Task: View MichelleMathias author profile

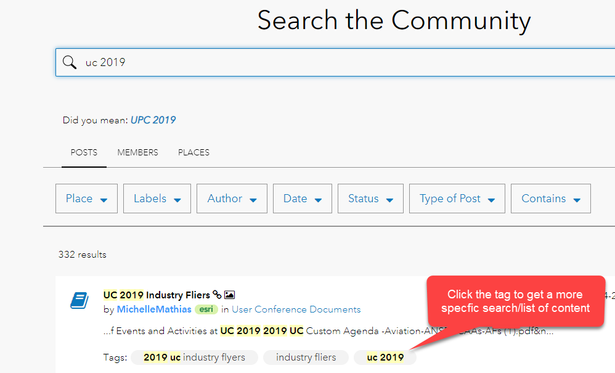Action: point(154,309)
